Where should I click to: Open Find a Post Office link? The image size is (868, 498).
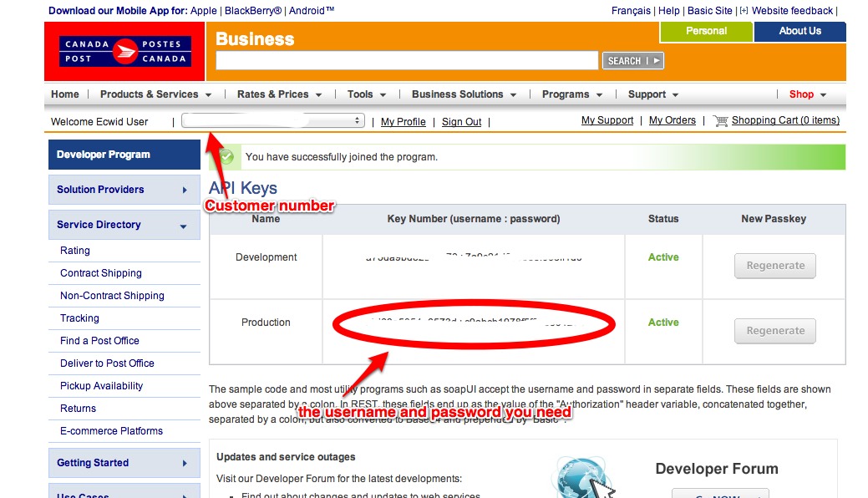pyautogui.click(x=99, y=341)
